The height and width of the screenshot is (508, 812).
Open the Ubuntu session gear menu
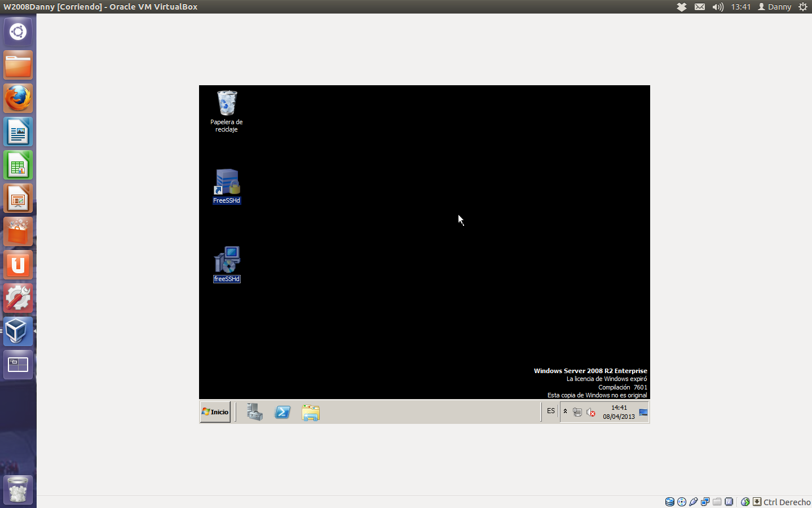coord(803,7)
